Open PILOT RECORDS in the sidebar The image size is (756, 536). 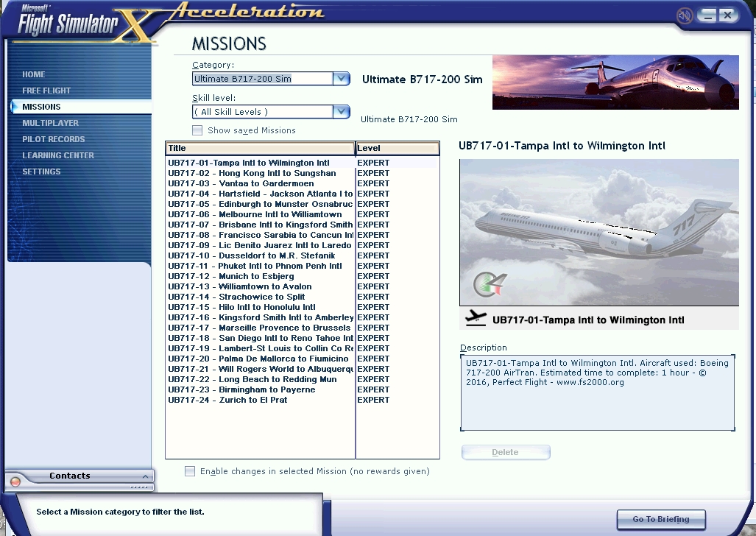click(x=54, y=139)
